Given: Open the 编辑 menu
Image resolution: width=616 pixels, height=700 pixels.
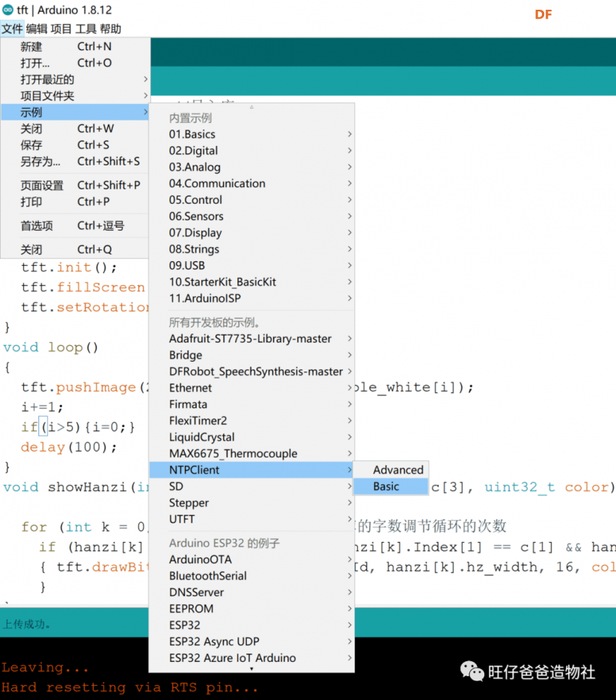Looking at the screenshot, I should (x=37, y=29).
